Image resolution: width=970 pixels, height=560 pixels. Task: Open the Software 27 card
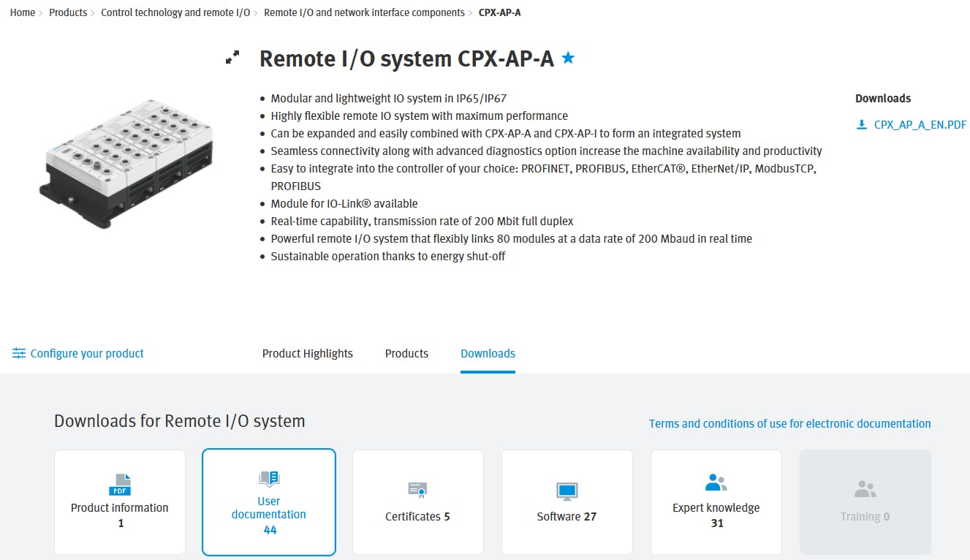567,502
